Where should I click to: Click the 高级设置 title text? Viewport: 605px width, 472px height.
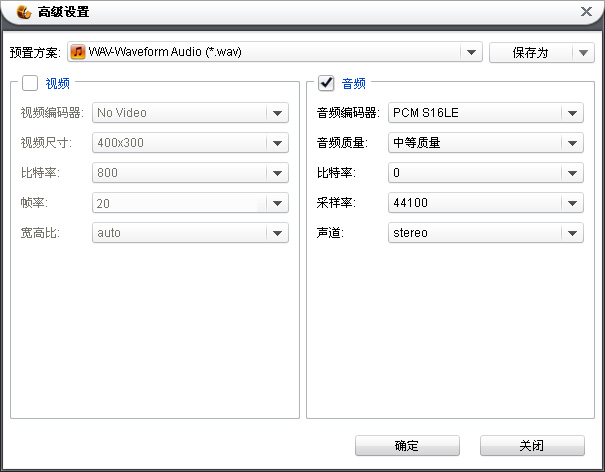point(64,12)
